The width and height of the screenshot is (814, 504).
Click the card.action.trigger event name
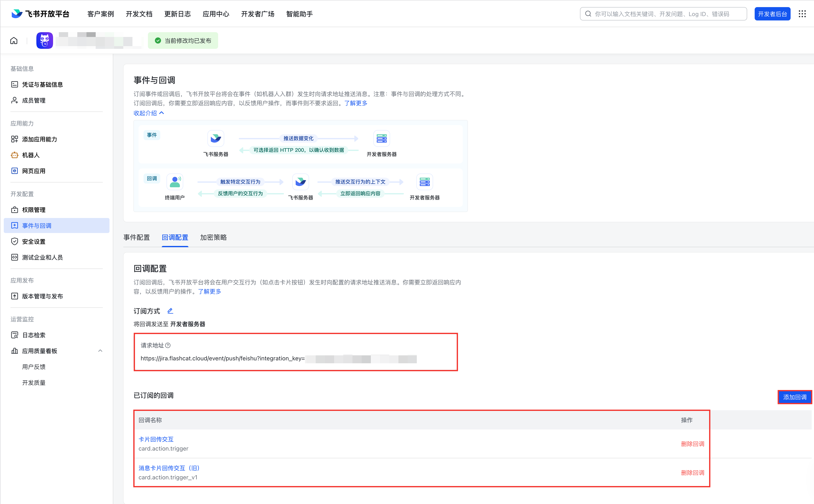coord(163,449)
